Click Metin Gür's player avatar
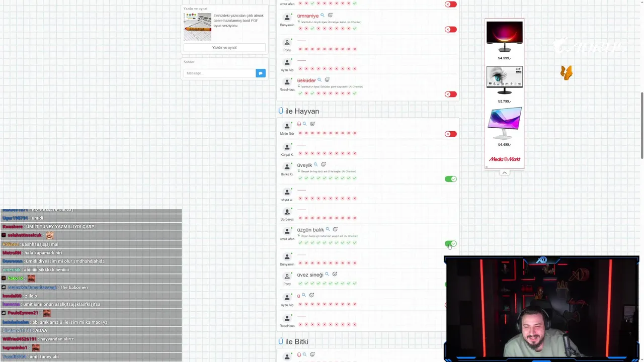Image resolution: width=644 pixels, height=362 pixels. coord(287,126)
